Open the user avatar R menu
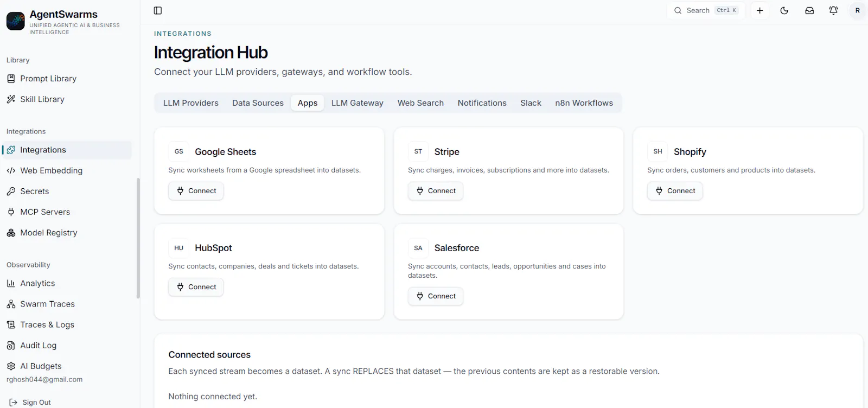 (x=858, y=10)
